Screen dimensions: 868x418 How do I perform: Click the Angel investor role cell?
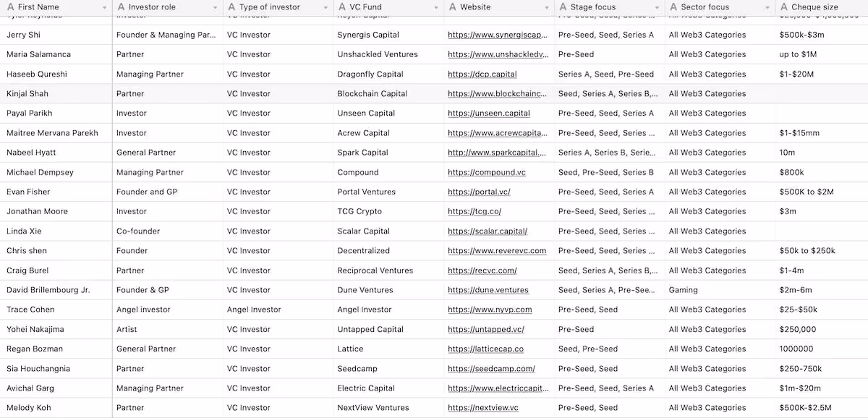[x=168, y=310]
